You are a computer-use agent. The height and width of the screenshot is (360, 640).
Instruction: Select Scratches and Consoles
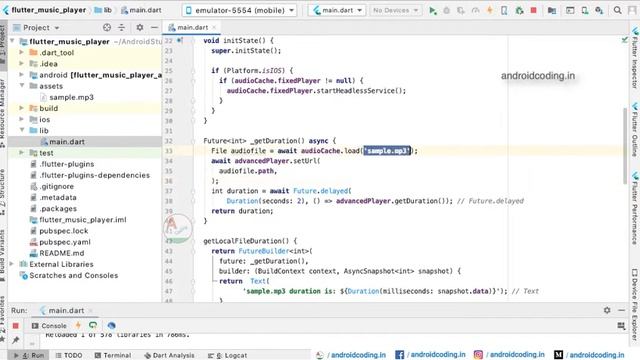tap(69, 276)
